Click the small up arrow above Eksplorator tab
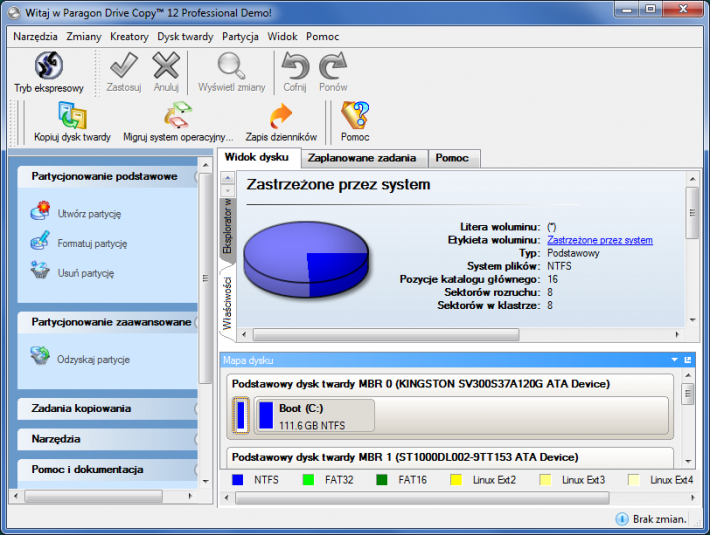The image size is (710, 535). tap(227, 178)
